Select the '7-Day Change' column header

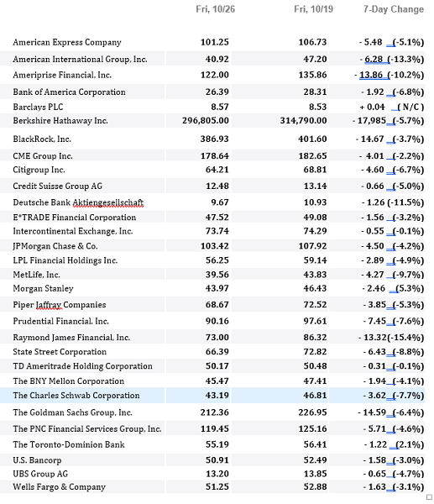[x=394, y=9]
